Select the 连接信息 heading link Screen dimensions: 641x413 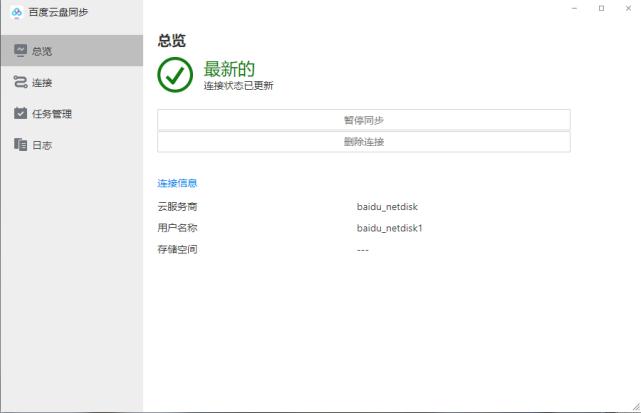pyautogui.click(x=177, y=183)
